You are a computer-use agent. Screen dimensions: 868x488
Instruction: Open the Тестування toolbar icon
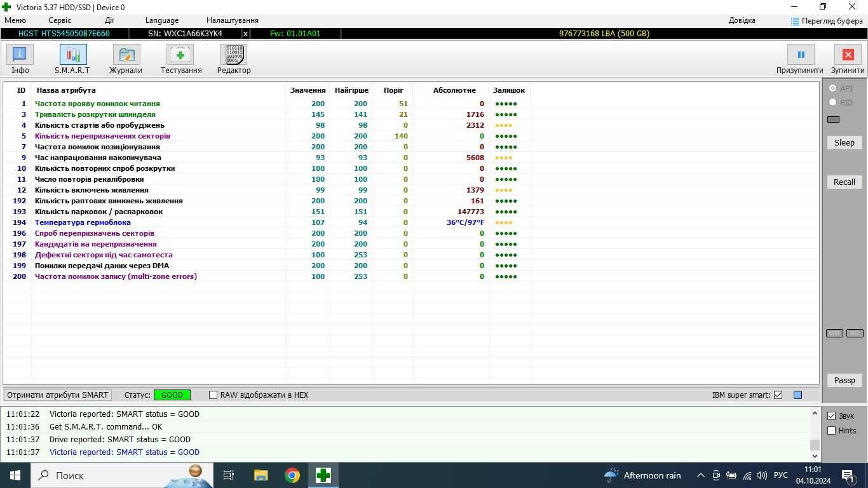[180, 55]
